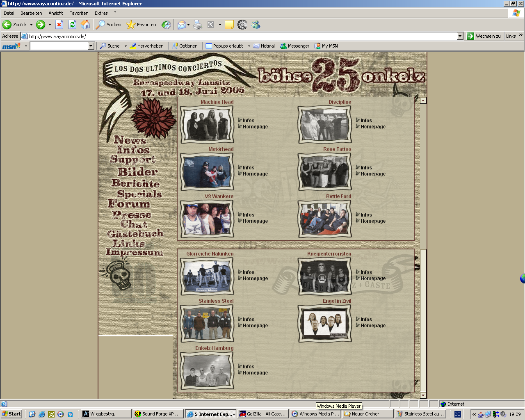Screen dimensions: 525x420
Task: Click Wechseln zu go button
Action: 484,36
